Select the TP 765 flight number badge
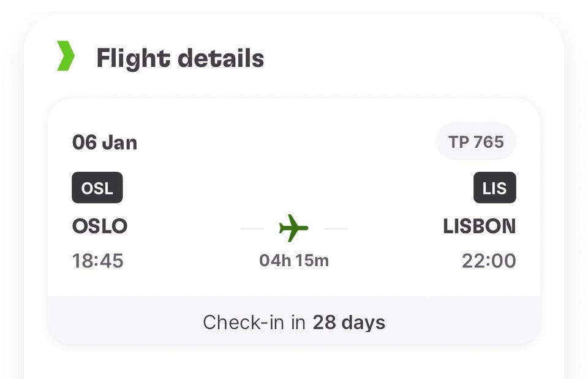Image resolution: width=588 pixels, height=379 pixels. tap(475, 142)
